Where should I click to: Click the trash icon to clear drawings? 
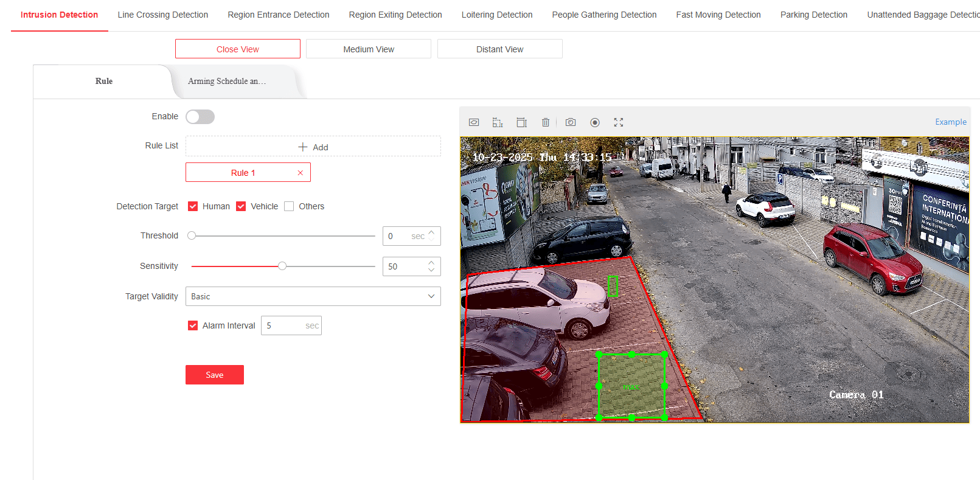pyautogui.click(x=546, y=122)
